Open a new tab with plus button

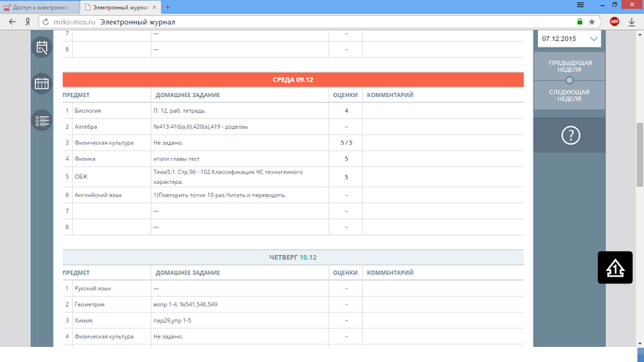pos(167,7)
